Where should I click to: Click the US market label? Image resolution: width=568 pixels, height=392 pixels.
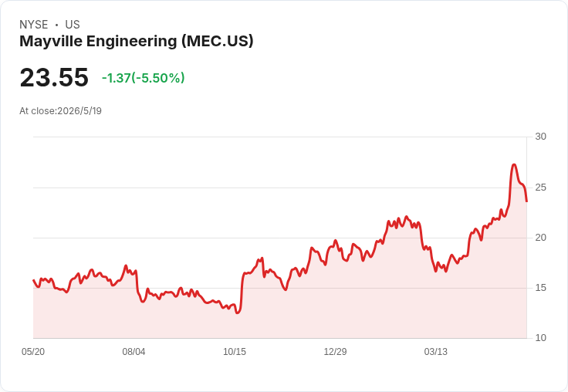[x=73, y=25]
